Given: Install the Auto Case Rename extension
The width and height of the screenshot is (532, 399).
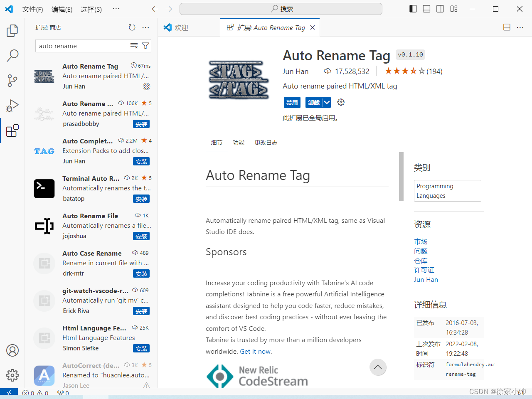Looking at the screenshot, I should (x=141, y=273).
